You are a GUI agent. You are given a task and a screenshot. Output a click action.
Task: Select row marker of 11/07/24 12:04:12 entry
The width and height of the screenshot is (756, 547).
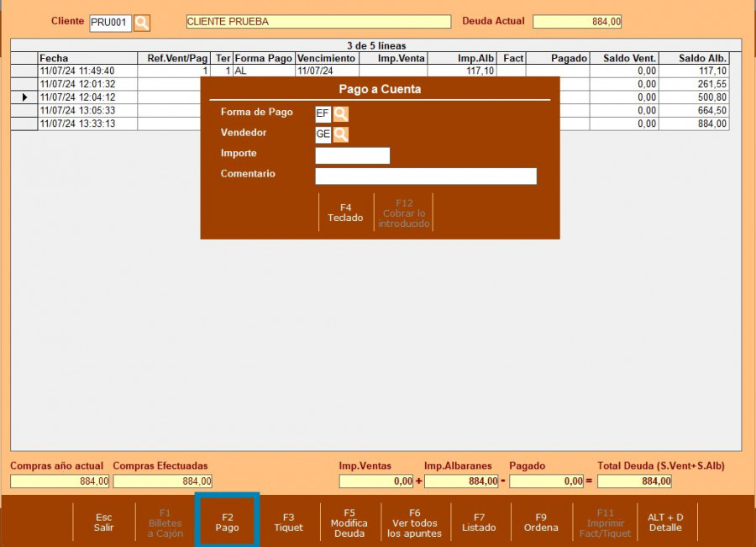pos(24,97)
